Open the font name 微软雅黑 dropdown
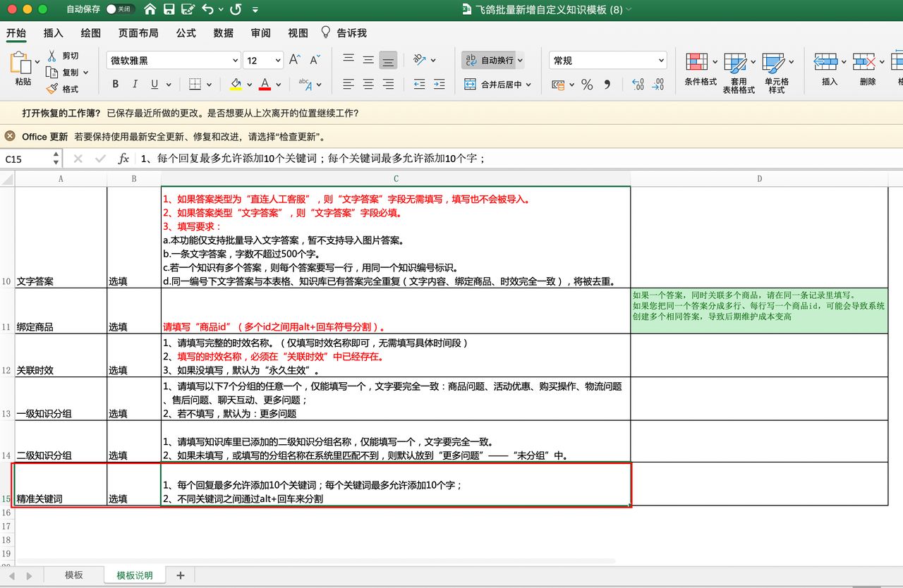Screen dimensions: 903x588 point(235,61)
